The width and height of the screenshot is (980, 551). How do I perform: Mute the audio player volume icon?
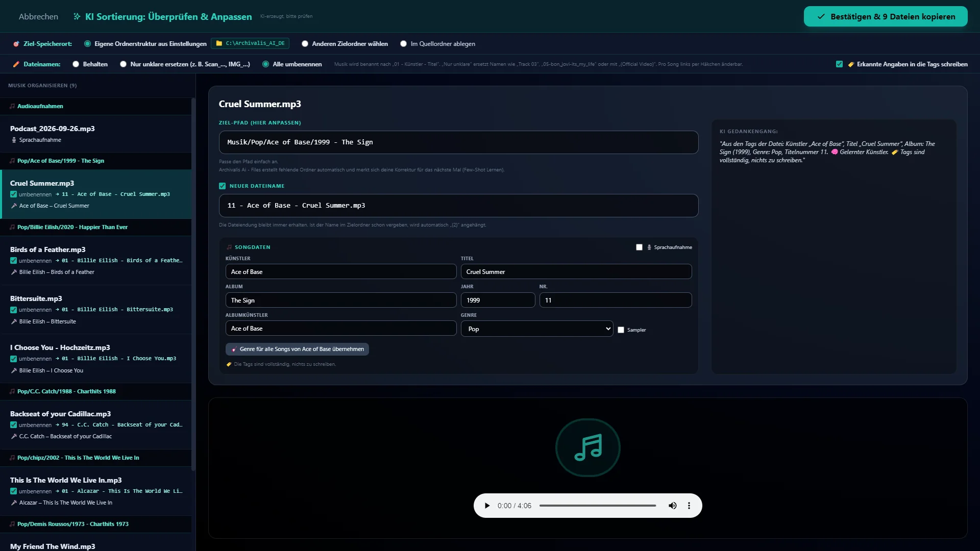[673, 506]
